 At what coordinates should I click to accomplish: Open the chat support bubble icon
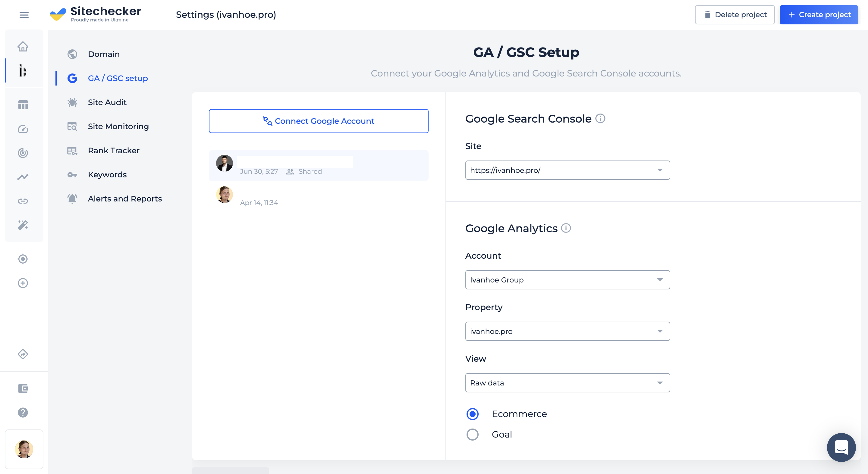point(841,447)
